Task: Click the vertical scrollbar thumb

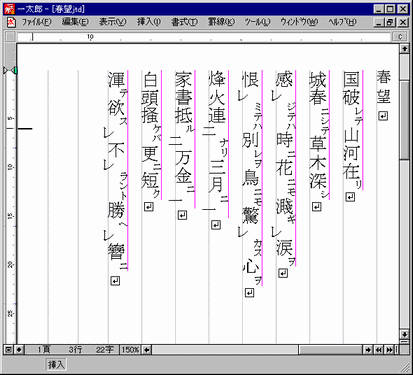Action: coord(404,120)
